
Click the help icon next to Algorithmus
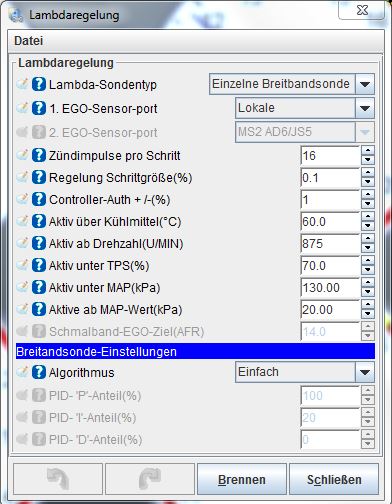tap(39, 372)
